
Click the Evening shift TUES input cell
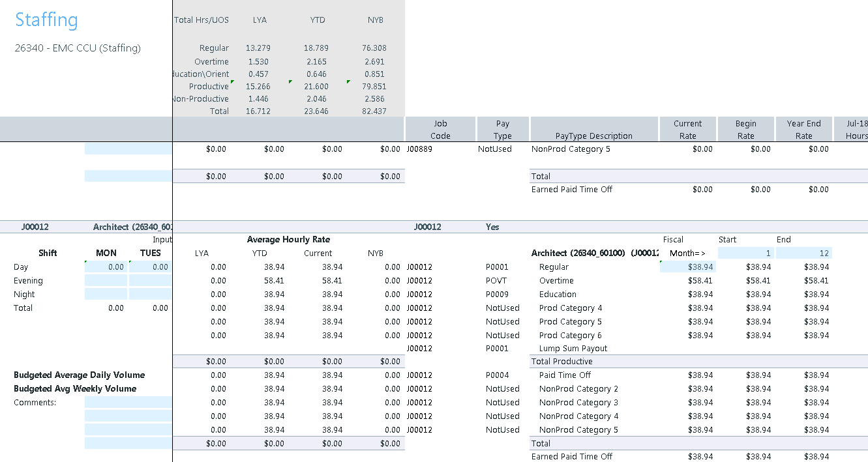(150, 280)
